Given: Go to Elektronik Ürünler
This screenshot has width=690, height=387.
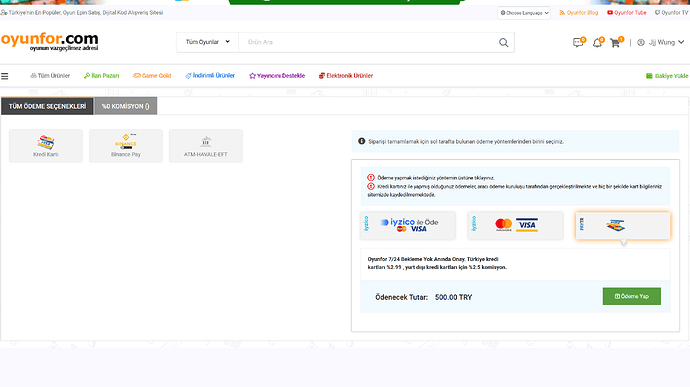Looking at the screenshot, I should pyautogui.click(x=346, y=76).
